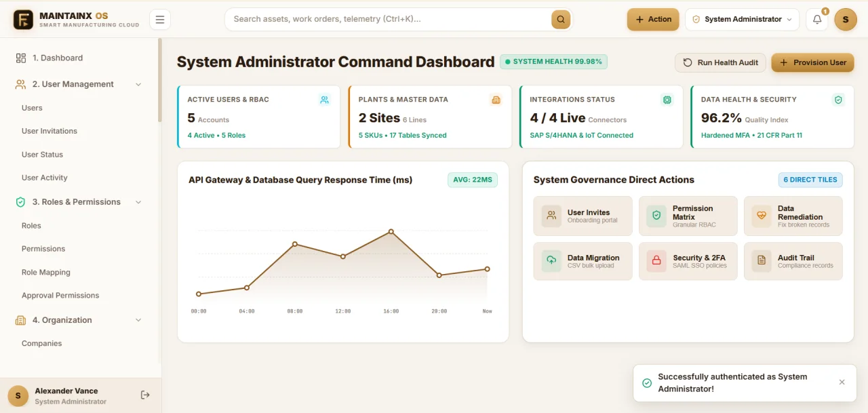Click the '96.2%' quality index value
The height and width of the screenshot is (413, 868).
coord(722,118)
